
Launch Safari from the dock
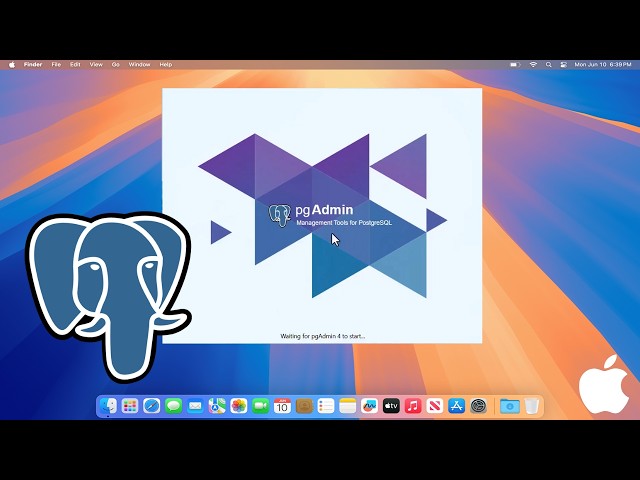point(151,406)
